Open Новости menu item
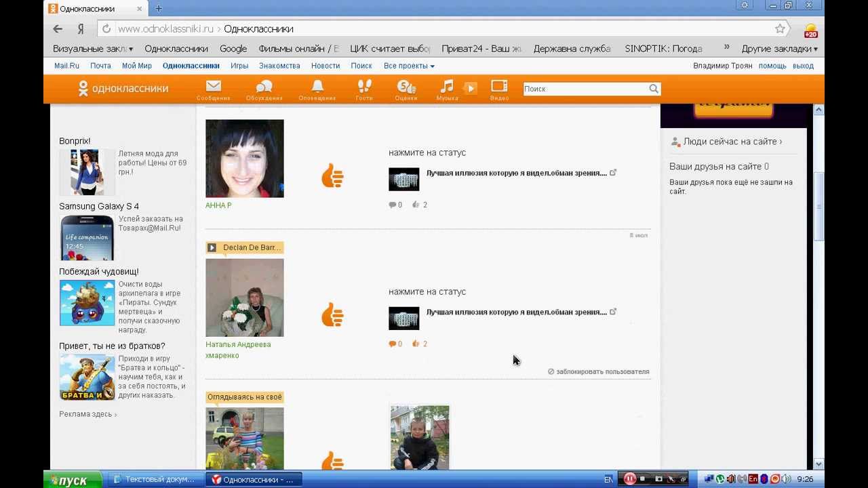Viewport: 868px width, 488px height. tap(325, 66)
